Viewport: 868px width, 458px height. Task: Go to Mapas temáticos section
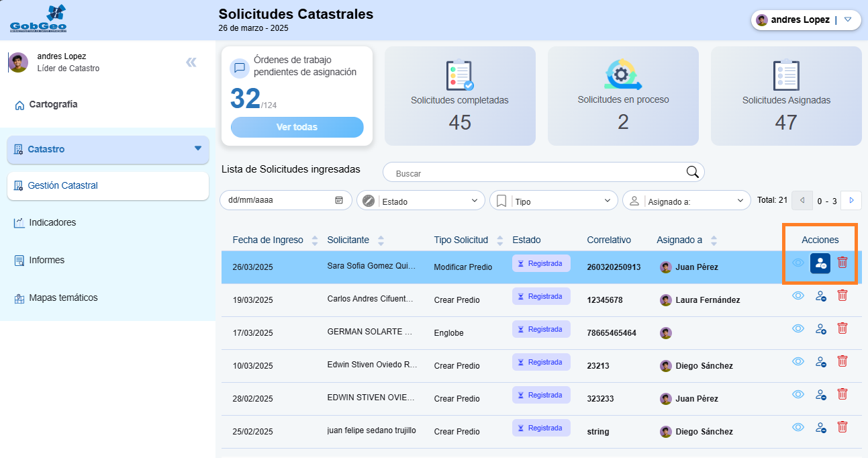(x=63, y=297)
